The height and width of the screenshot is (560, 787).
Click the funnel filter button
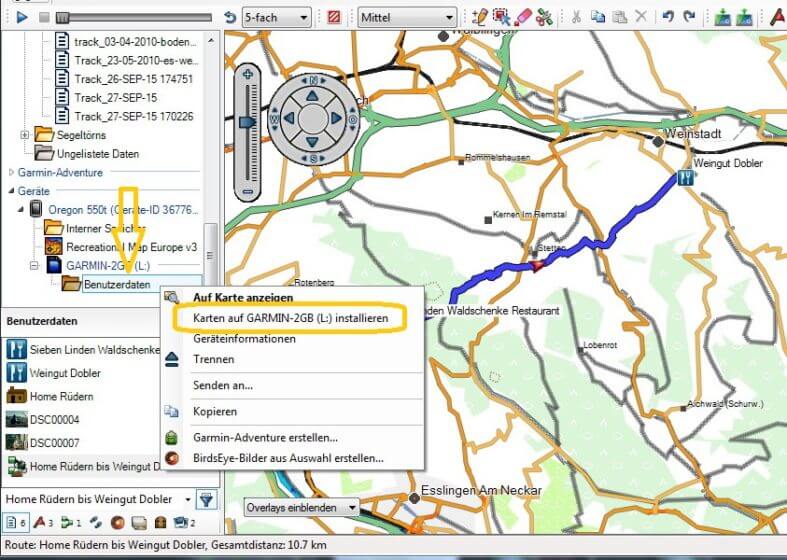point(206,499)
